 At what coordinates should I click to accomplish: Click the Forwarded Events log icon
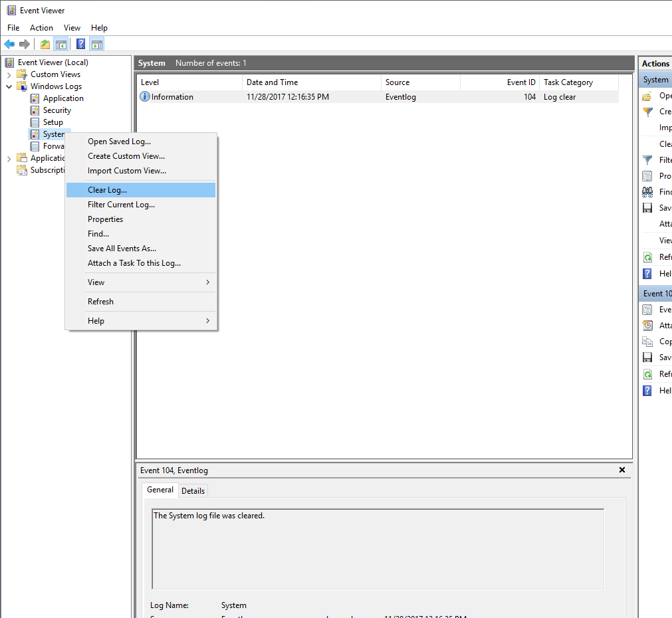tap(35, 147)
